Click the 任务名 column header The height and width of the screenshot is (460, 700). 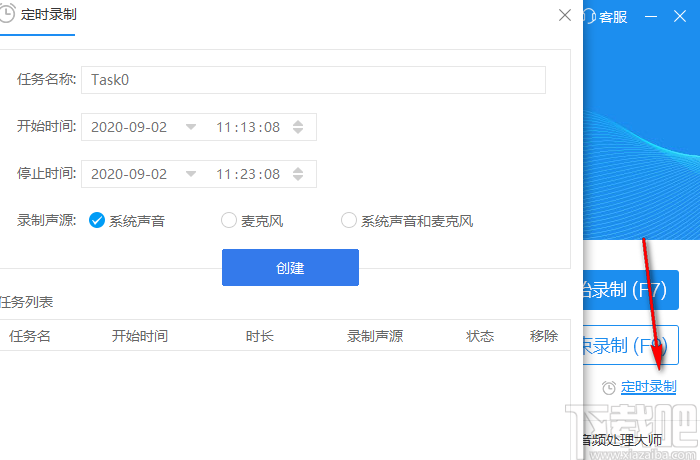click(x=30, y=336)
